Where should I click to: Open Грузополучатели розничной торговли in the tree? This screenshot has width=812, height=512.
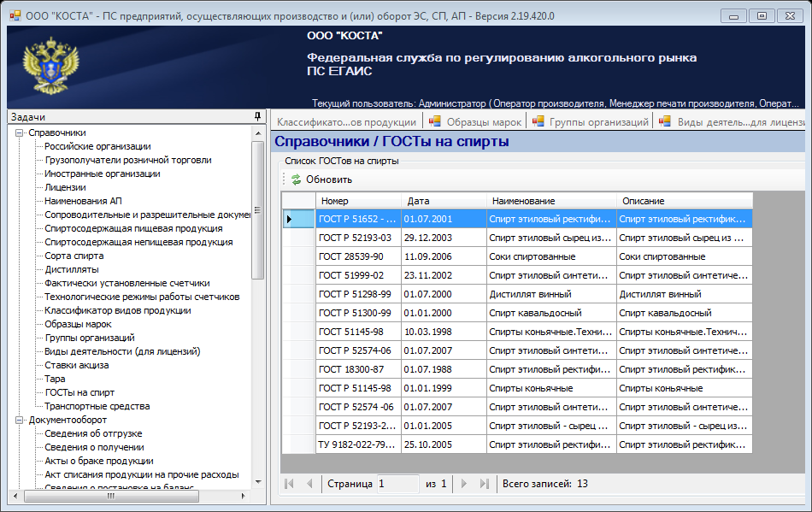128,160
